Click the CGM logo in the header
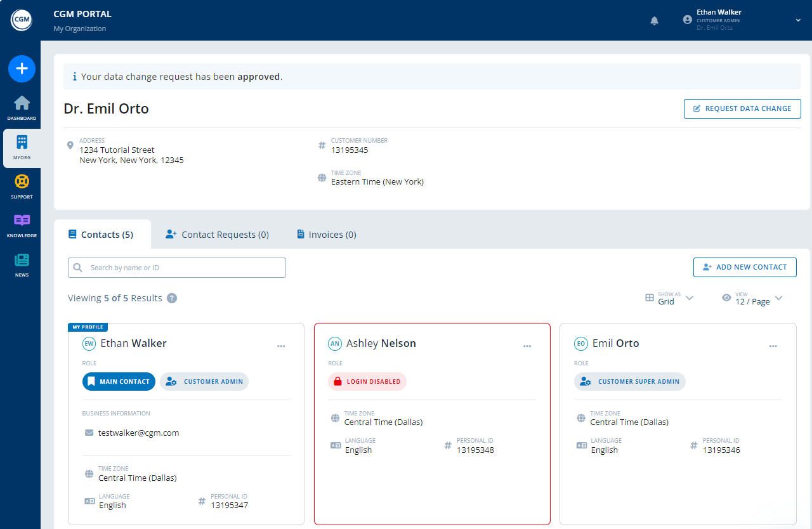This screenshot has height=529, width=812. [21, 20]
